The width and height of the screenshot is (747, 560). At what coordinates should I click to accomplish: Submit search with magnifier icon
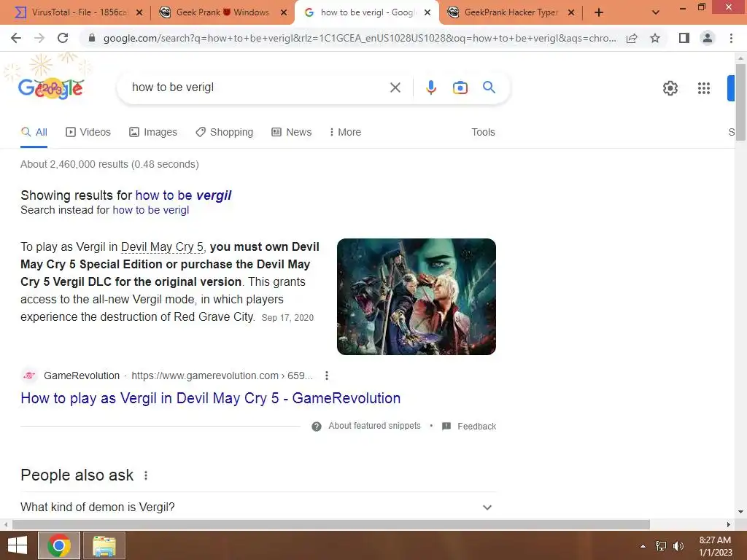pyautogui.click(x=489, y=87)
